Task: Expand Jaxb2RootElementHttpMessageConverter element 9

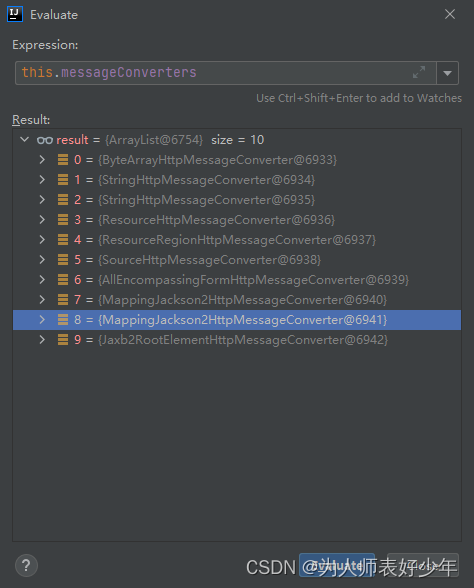Action: pos(42,340)
